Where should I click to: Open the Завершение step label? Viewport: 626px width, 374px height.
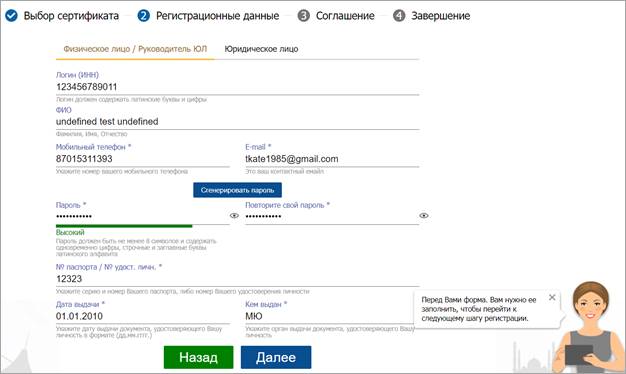coord(441,16)
